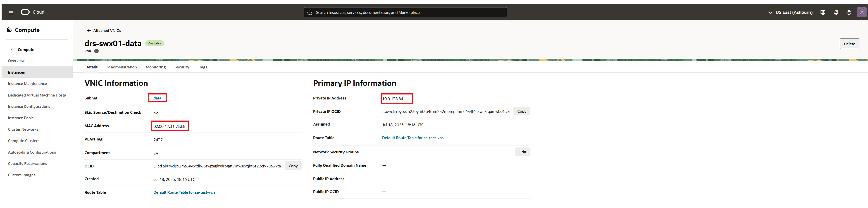Open the navigation hamburger menu
This screenshot has height=208, width=868.
pyautogui.click(x=10, y=12)
